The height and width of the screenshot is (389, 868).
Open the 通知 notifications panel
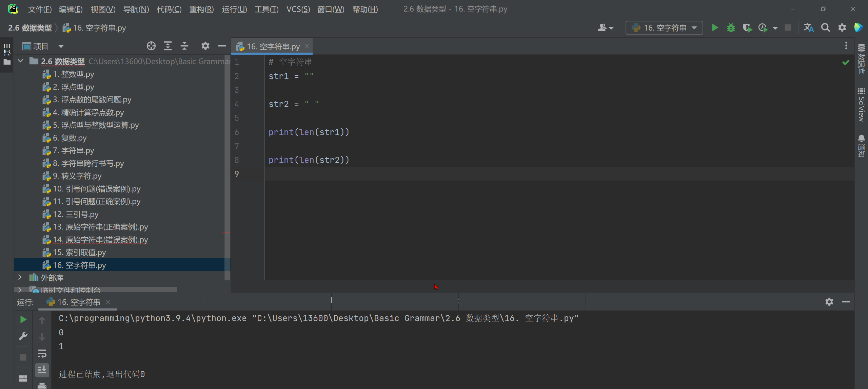[861, 146]
